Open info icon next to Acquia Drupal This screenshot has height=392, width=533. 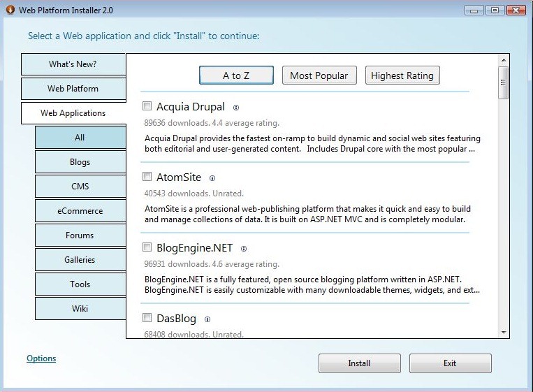(x=236, y=108)
